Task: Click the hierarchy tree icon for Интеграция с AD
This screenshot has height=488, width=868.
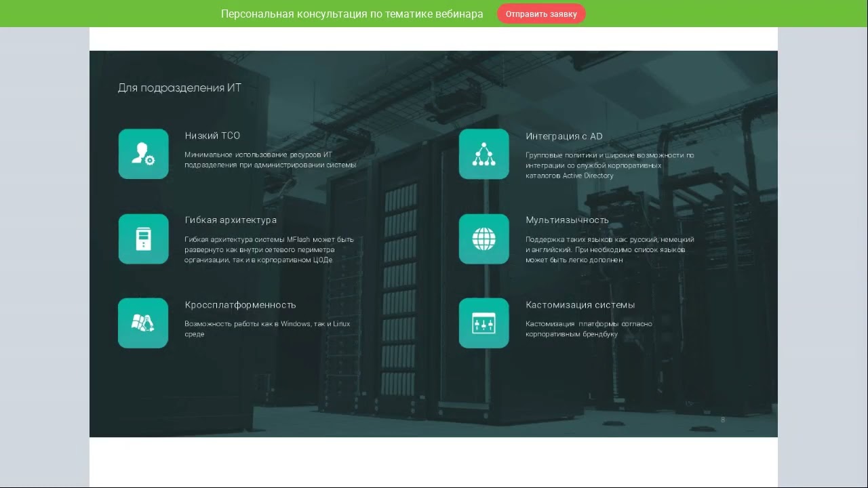Action: [x=484, y=155]
